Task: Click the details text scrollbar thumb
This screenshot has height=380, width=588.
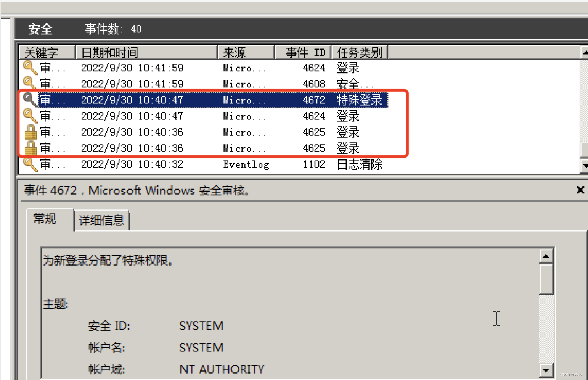Action: pyautogui.click(x=546, y=279)
